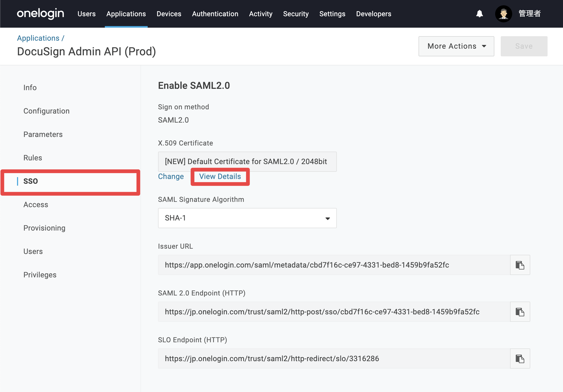Copy the SAML 2.0 Endpoint URL
The width and height of the screenshot is (563, 392).
pyautogui.click(x=520, y=312)
